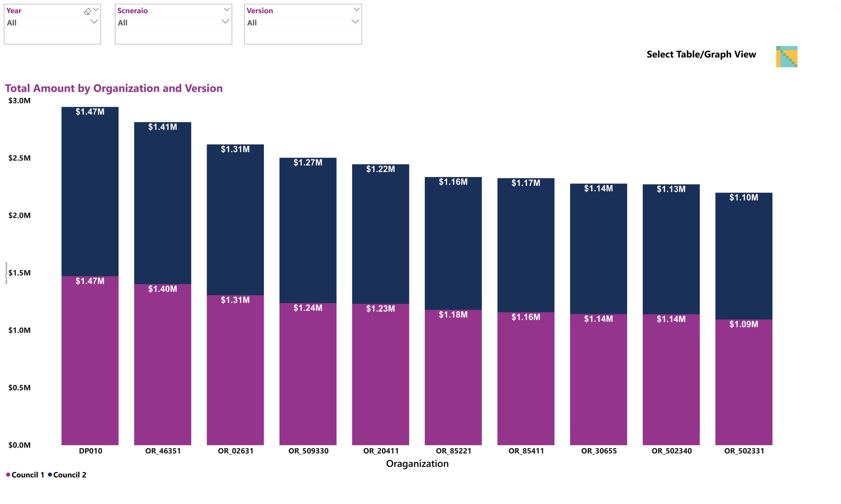Select the DP010 Council 2 bar segment

[90, 191]
